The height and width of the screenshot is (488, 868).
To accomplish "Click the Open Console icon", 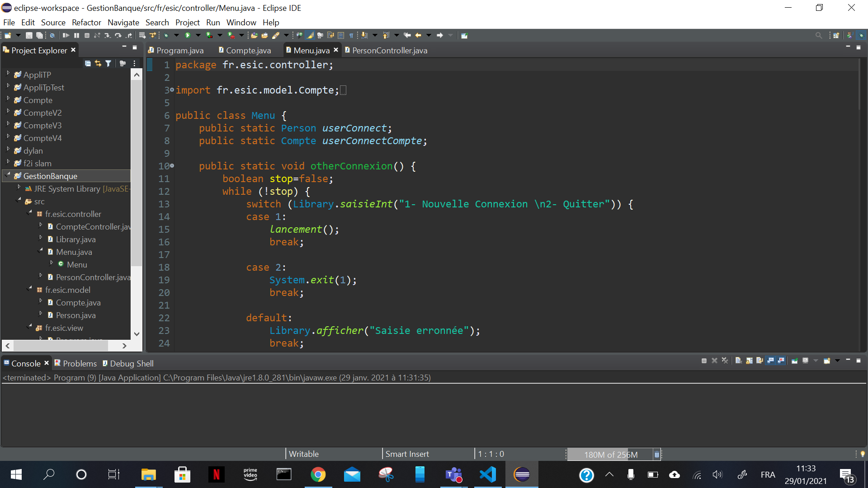I will coord(827,361).
